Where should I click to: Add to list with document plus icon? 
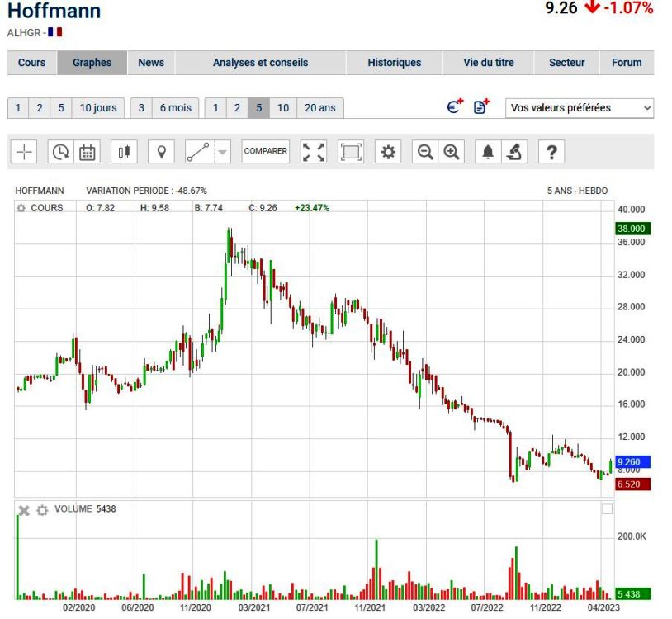pyautogui.click(x=482, y=106)
